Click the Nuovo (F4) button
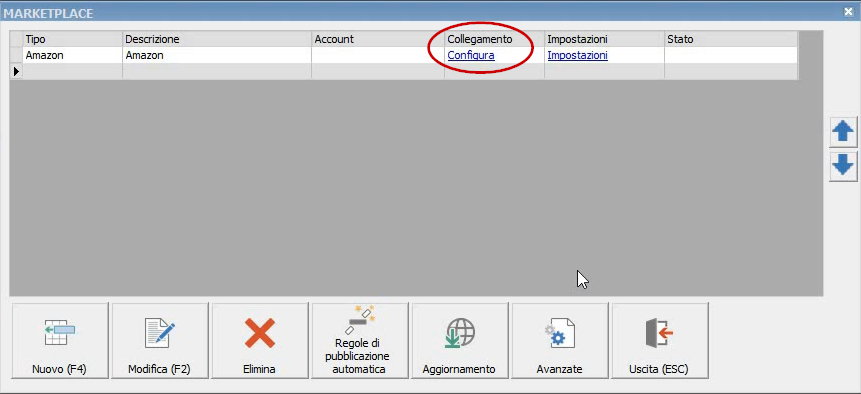861x394 pixels. click(x=60, y=340)
